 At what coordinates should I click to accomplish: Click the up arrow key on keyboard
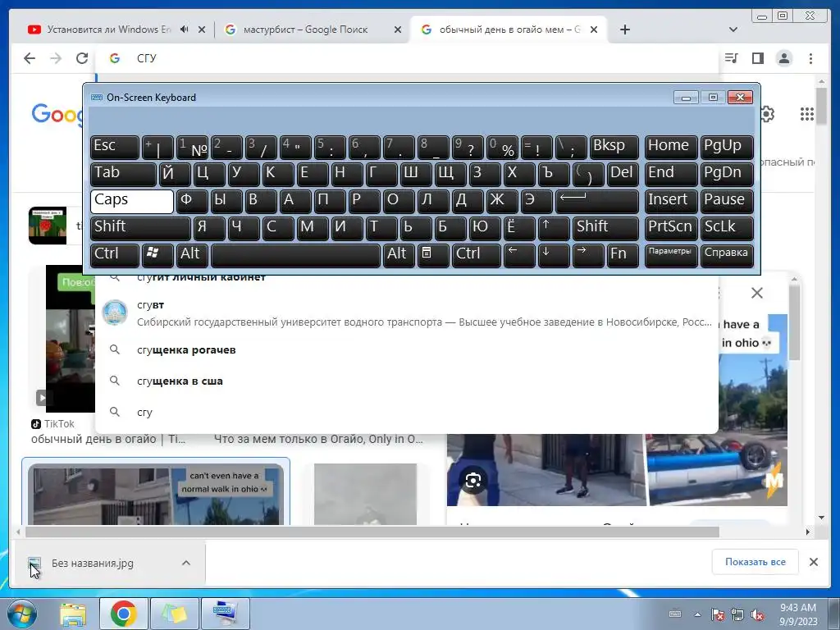(554, 228)
